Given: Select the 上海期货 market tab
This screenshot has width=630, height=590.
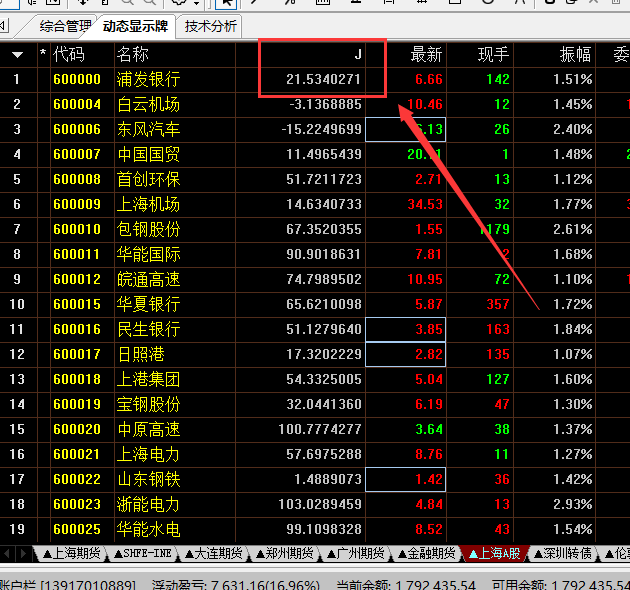Looking at the screenshot, I should pos(72,553).
